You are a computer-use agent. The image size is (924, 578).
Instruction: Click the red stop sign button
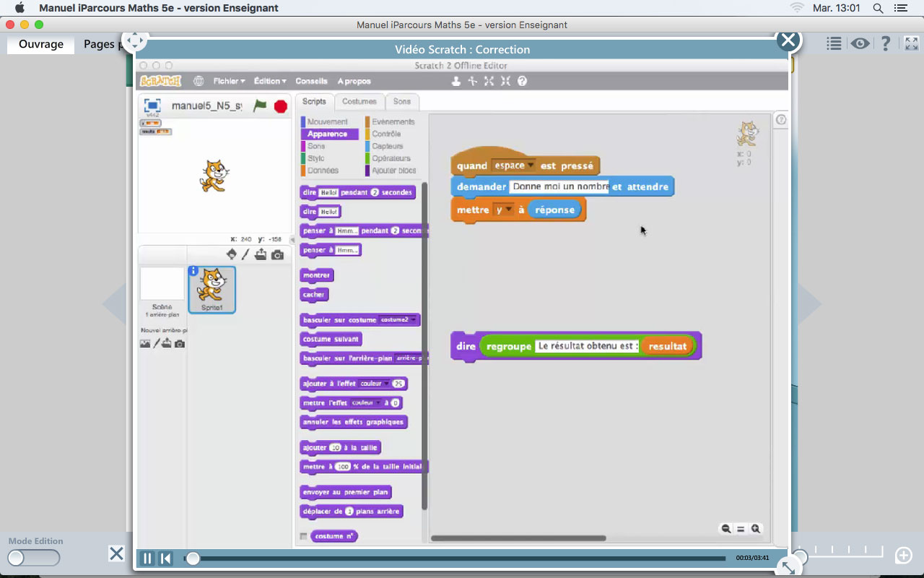[281, 106]
